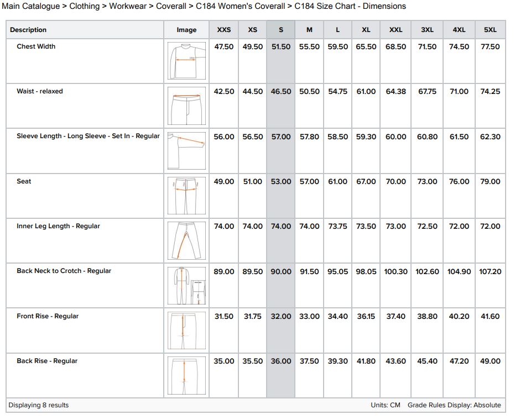Image resolution: width=515 pixels, height=420 pixels.
Task: Open the Back Rise diagram image
Action: coord(186,375)
